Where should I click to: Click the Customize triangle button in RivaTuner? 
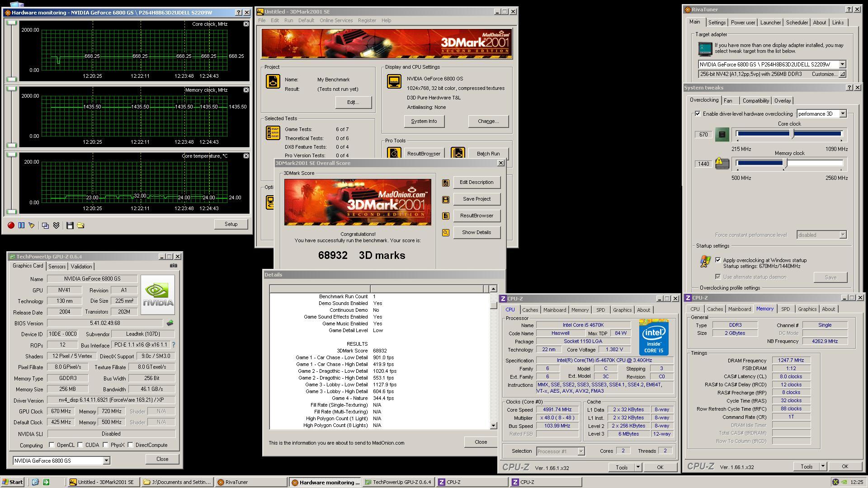(x=842, y=74)
